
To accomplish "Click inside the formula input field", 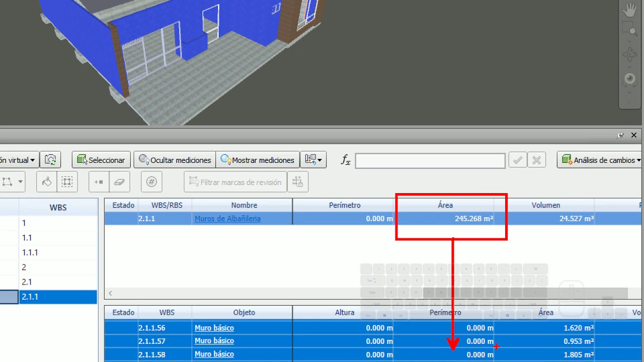I will (430, 160).
